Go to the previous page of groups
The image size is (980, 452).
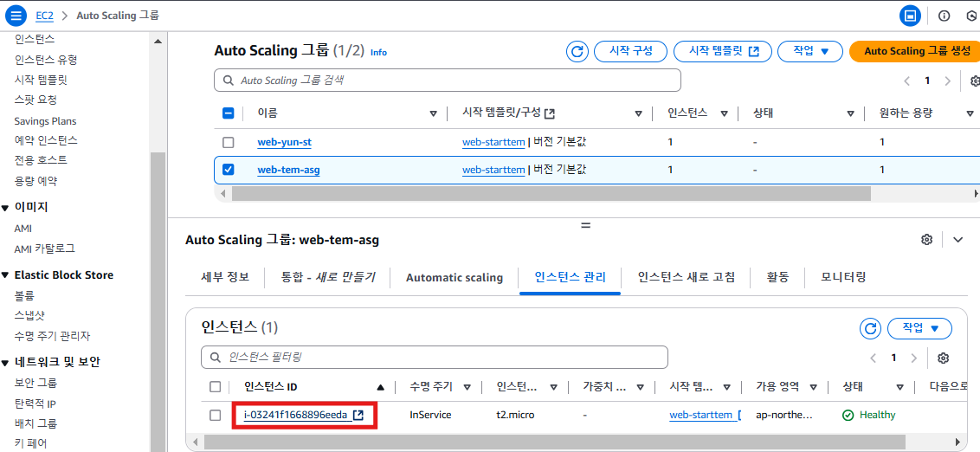907,81
